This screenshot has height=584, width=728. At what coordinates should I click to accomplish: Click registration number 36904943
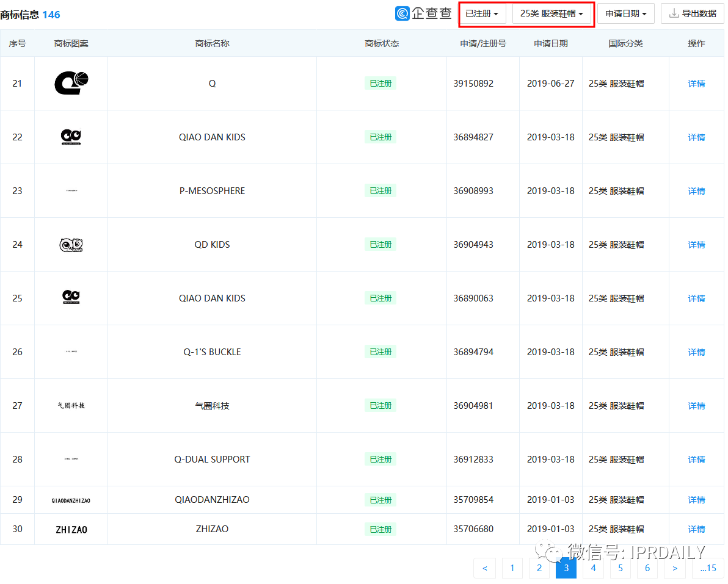click(473, 245)
